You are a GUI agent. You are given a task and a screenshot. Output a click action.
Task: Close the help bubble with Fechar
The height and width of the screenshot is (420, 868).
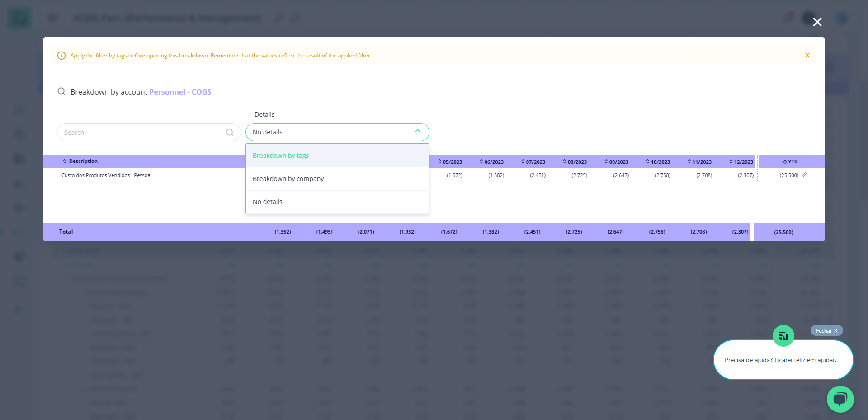(826, 330)
